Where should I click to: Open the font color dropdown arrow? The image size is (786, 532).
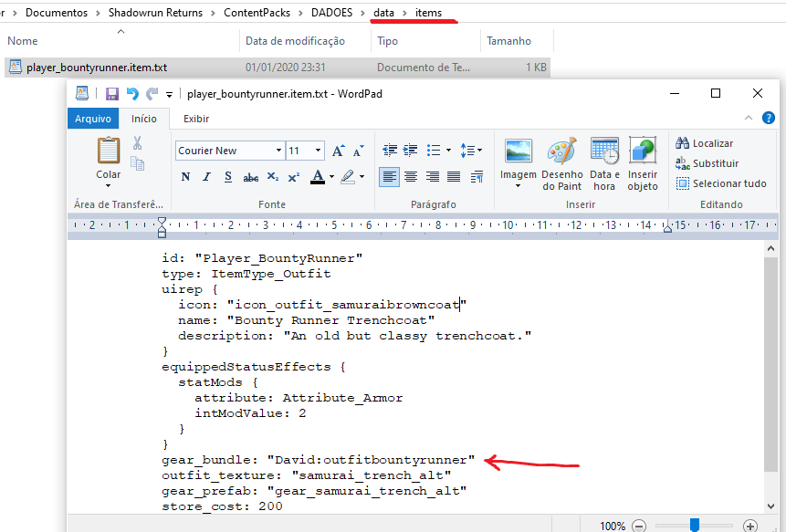click(331, 177)
